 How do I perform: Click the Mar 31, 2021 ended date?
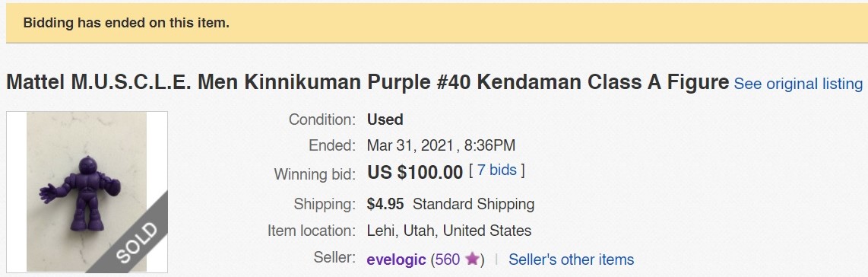(410, 145)
